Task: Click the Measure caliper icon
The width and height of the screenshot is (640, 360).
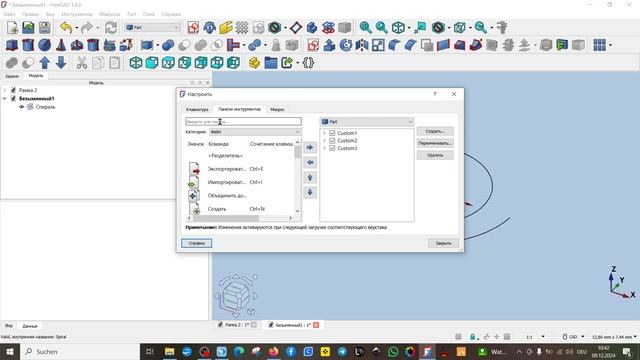Action: 502,27
